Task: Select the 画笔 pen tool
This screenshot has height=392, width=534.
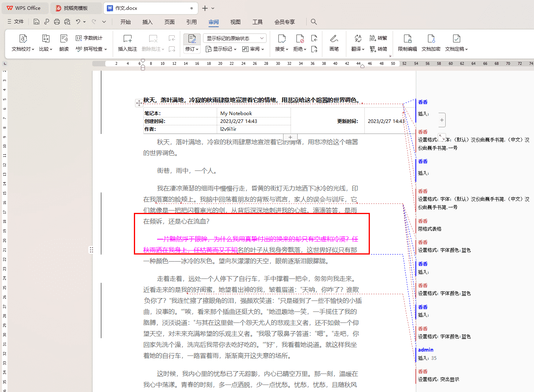Action: [334, 43]
